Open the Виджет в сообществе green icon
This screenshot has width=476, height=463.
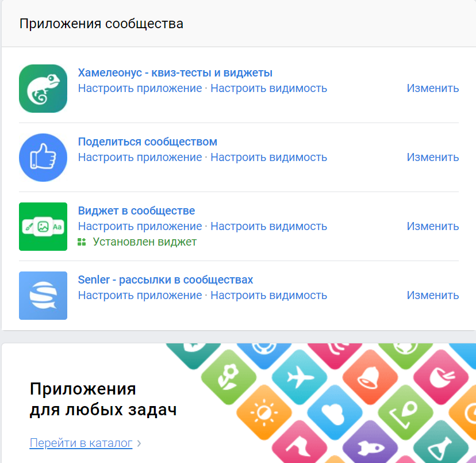tap(43, 227)
